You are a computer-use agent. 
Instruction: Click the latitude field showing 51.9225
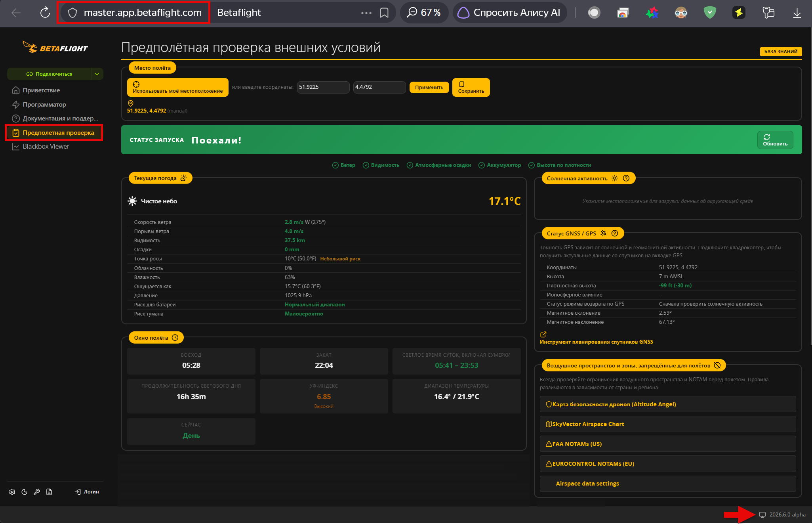point(323,87)
